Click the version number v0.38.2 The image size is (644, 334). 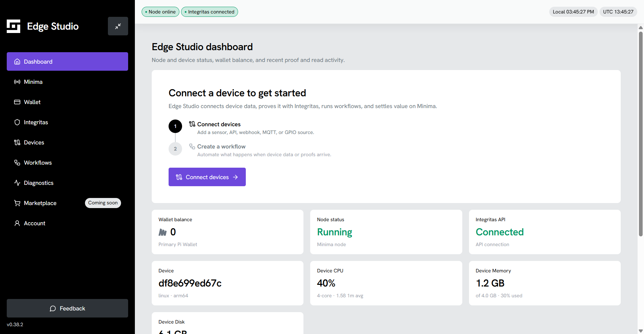point(15,325)
